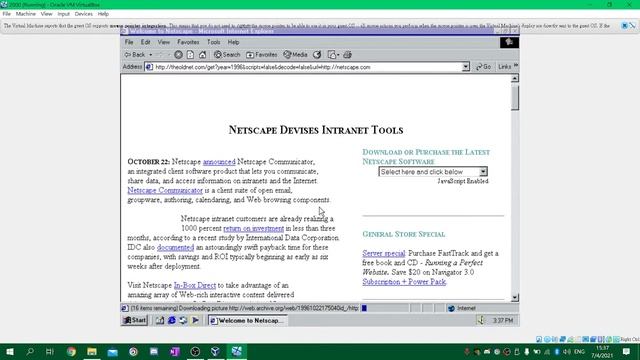640x360 pixels.
Task: Open Mail app from host taskbar
Action: pyautogui.click(x=113, y=352)
